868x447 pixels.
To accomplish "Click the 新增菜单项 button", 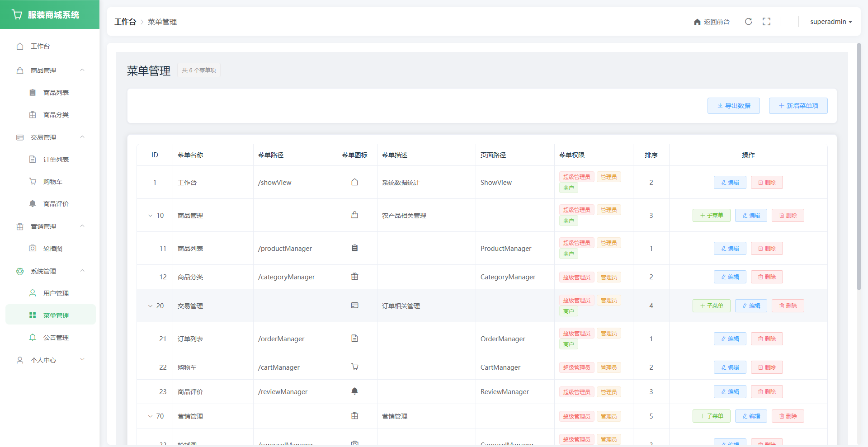I will pos(798,106).
